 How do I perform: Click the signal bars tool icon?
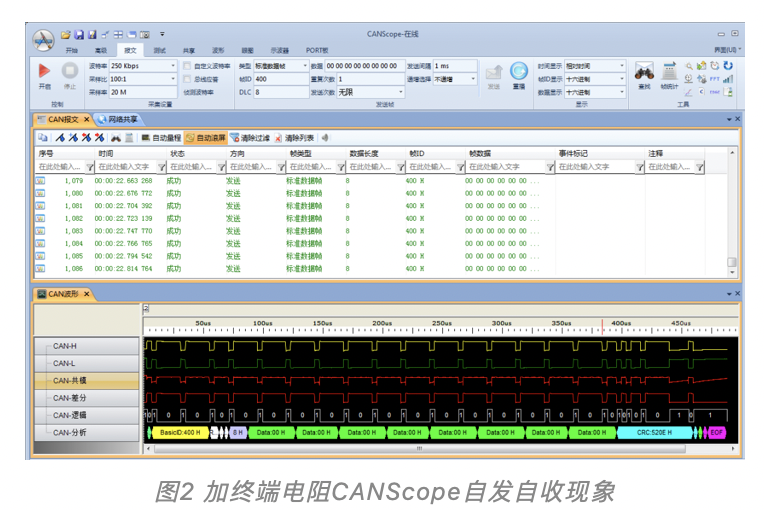[x=728, y=79]
